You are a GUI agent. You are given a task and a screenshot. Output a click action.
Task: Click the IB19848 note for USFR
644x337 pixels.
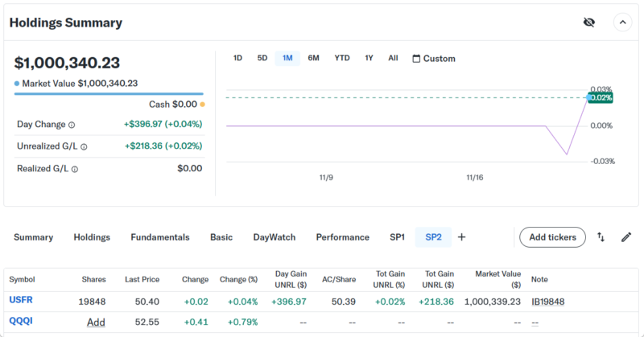pos(547,301)
